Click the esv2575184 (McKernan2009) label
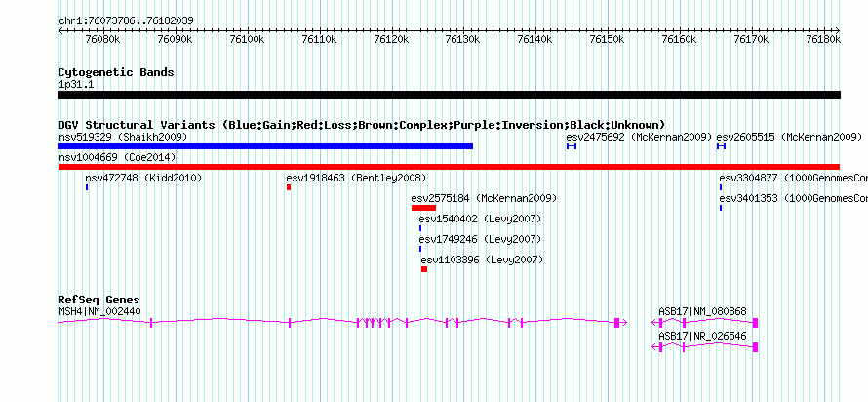This screenshot has width=868, height=402. pos(484,198)
